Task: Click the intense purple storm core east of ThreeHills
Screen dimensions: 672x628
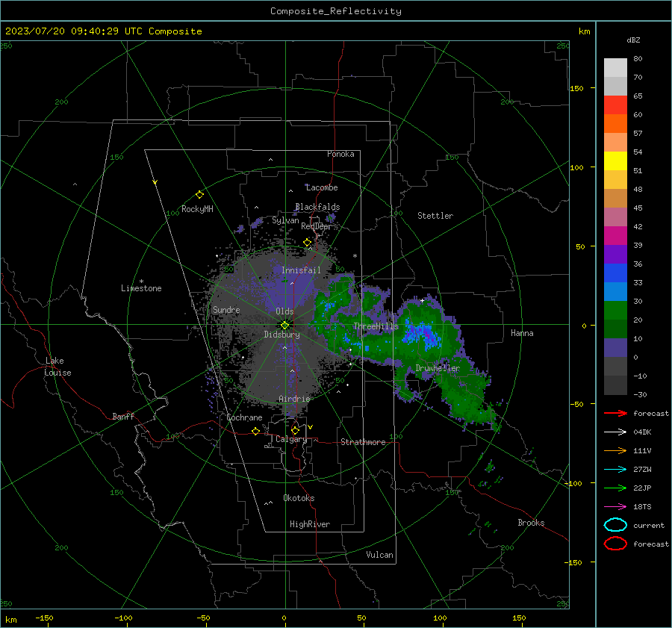Action: pyautogui.click(x=424, y=334)
